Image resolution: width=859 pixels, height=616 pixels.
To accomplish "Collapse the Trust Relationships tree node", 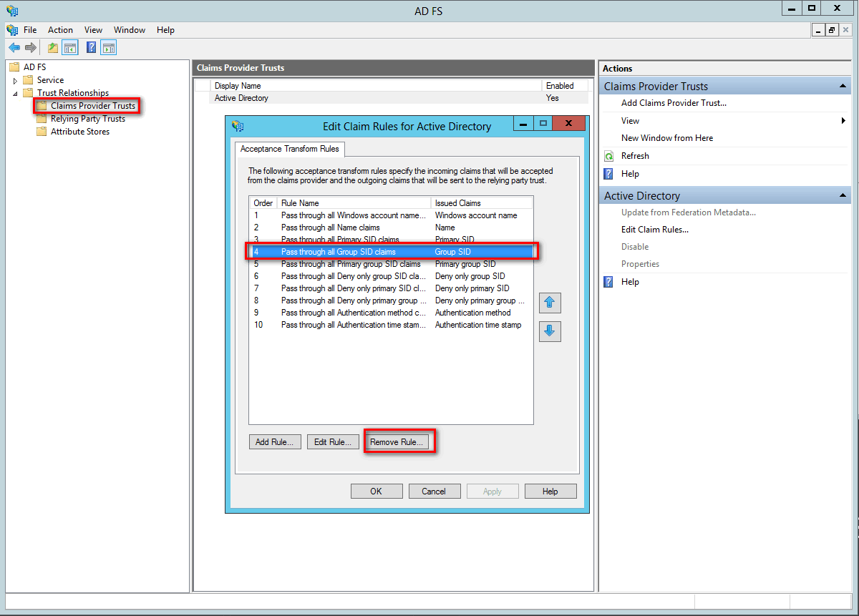I will [15, 94].
